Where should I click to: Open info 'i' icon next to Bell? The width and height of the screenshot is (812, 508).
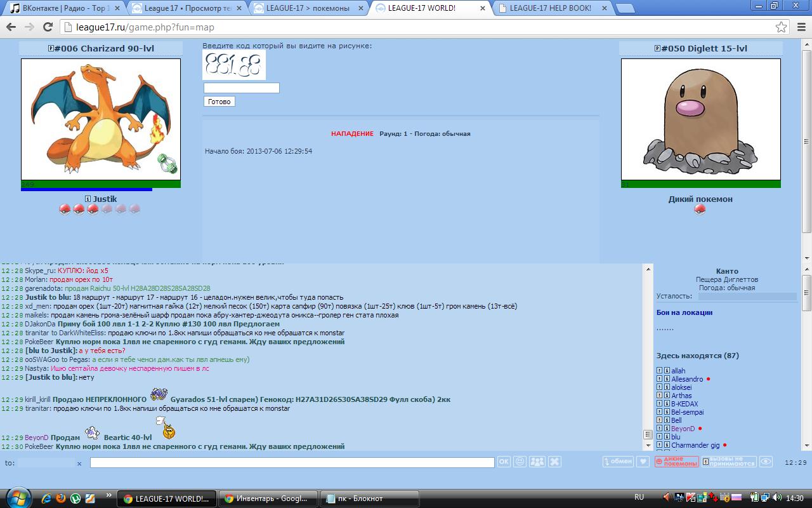point(667,420)
